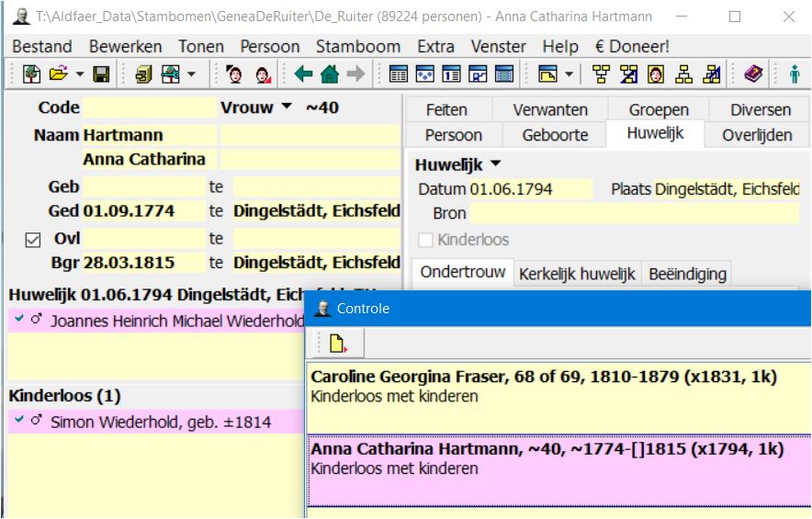Expand the Huwelijk type dropdown arrow
812x519 pixels.
coord(497,165)
